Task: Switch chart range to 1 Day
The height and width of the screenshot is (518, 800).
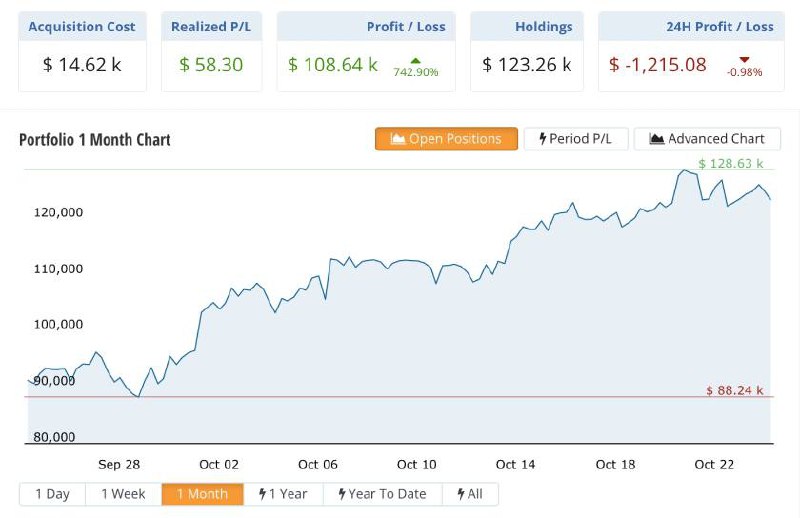Action: coord(52,494)
